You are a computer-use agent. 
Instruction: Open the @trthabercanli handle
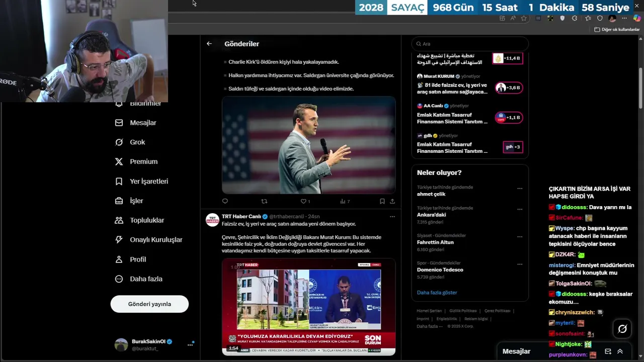[x=287, y=217]
